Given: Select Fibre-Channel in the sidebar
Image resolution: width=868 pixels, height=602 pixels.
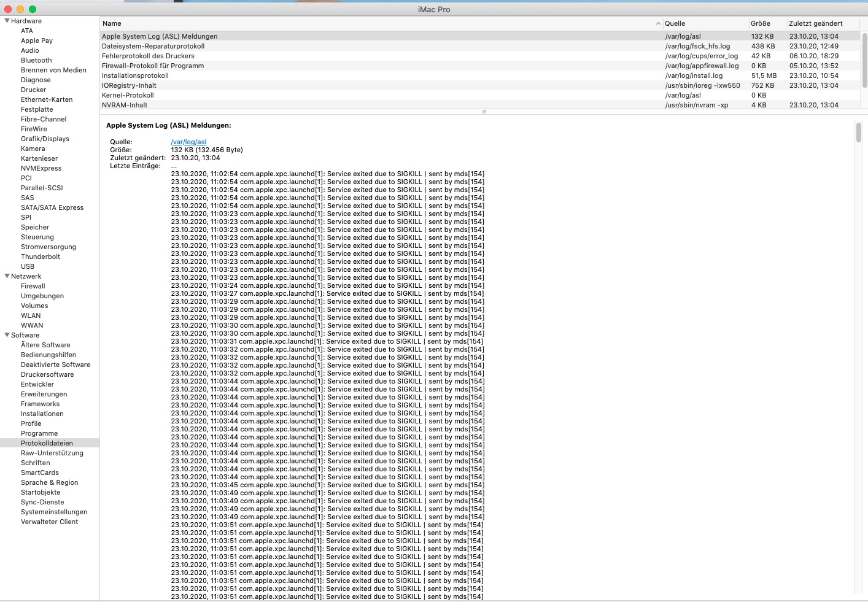Looking at the screenshot, I should 44,119.
